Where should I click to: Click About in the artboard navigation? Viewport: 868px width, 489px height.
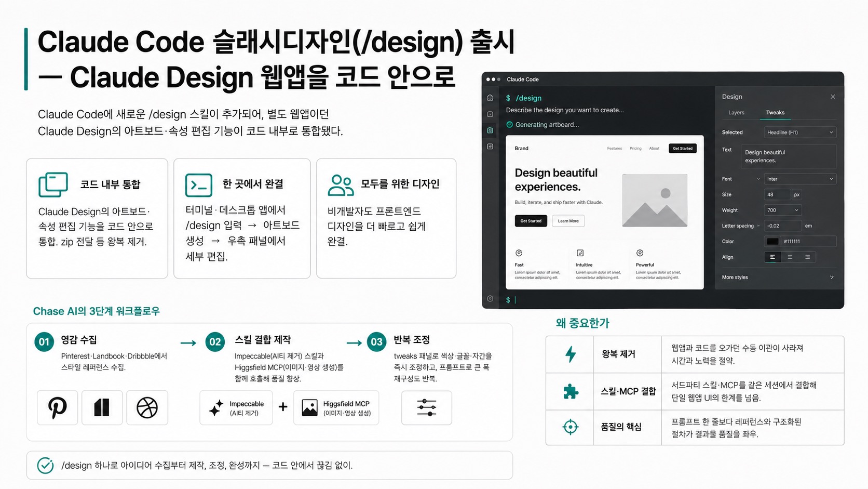pyautogui.click(x=654, y=149)
